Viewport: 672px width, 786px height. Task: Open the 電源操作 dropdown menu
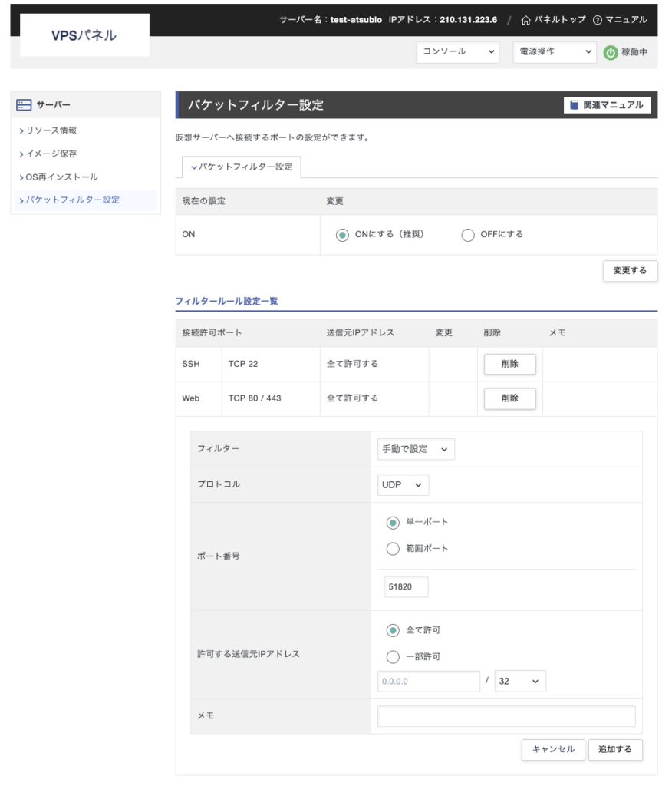[x=554, y=52]
